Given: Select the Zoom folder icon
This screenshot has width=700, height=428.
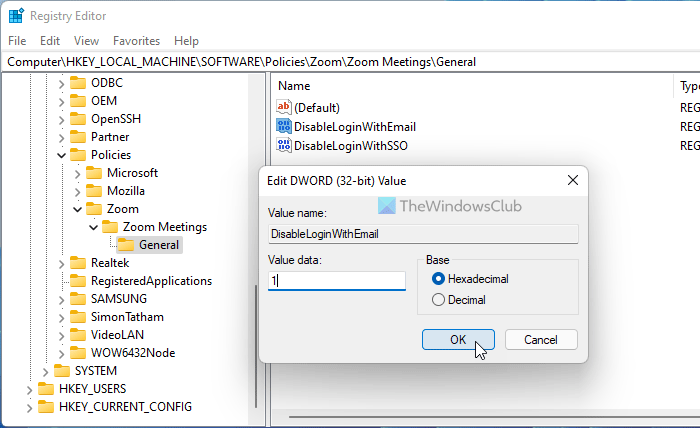Looking at the screenshot, I should pos(94,209).
